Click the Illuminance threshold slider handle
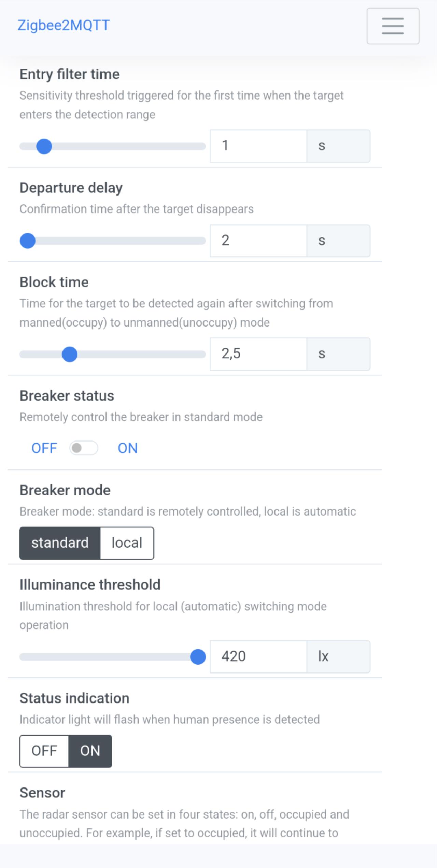This screenshot has height=868, width=437. (x=198, y=657)
